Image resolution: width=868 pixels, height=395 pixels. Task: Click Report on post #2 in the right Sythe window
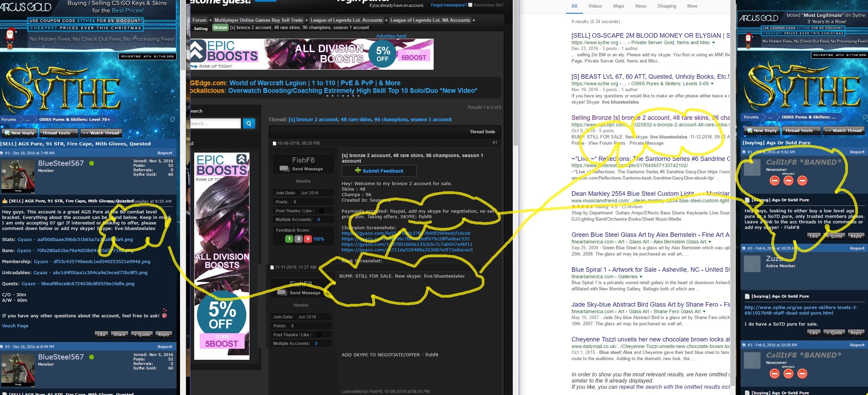point(857,248)
